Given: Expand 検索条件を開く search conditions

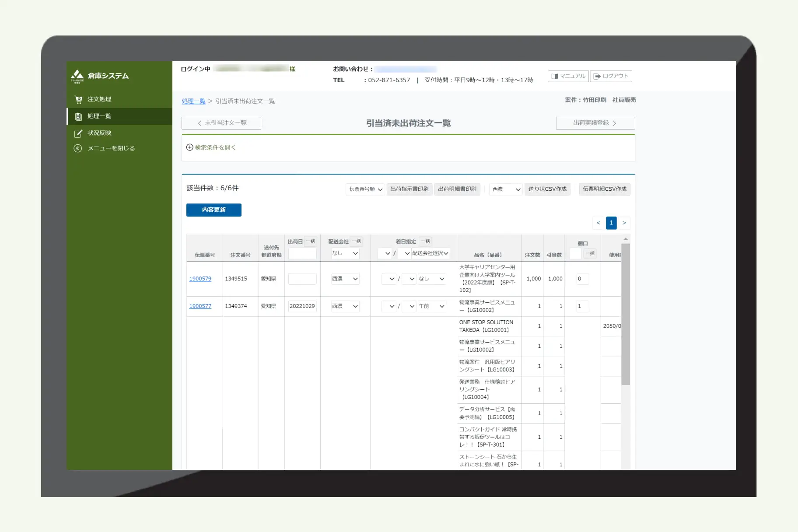Looking at the screenshot, I should [x=211, y=147].
